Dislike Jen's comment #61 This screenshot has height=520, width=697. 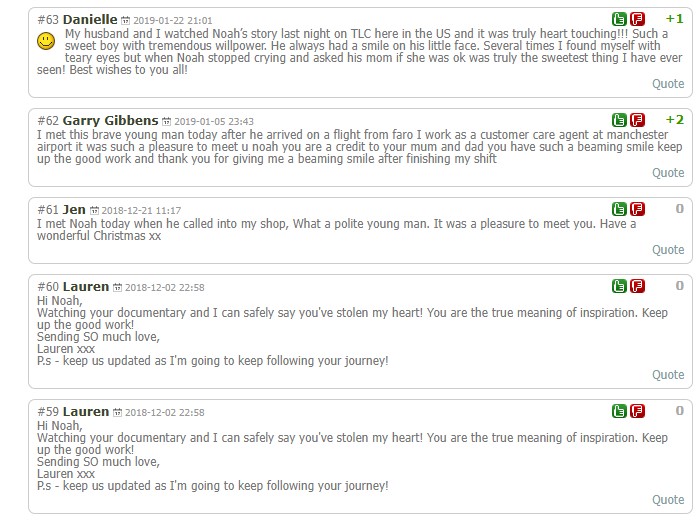[637, 209]
